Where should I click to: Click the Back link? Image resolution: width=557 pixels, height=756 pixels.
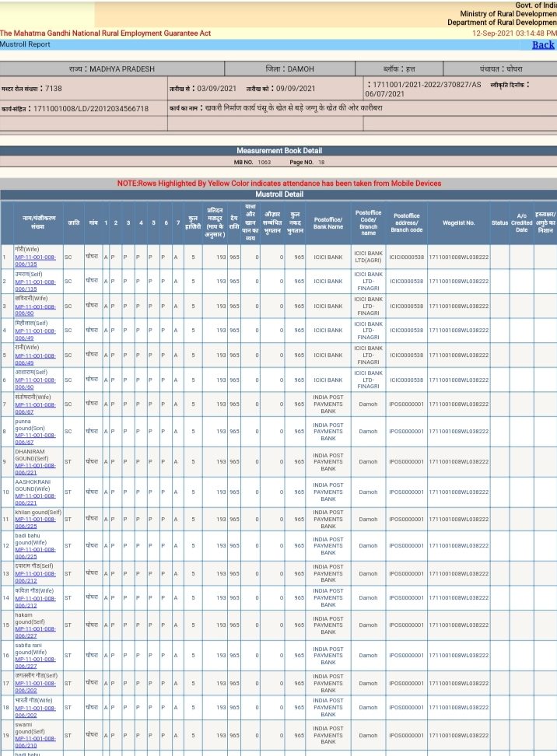(x=543, y=45)
